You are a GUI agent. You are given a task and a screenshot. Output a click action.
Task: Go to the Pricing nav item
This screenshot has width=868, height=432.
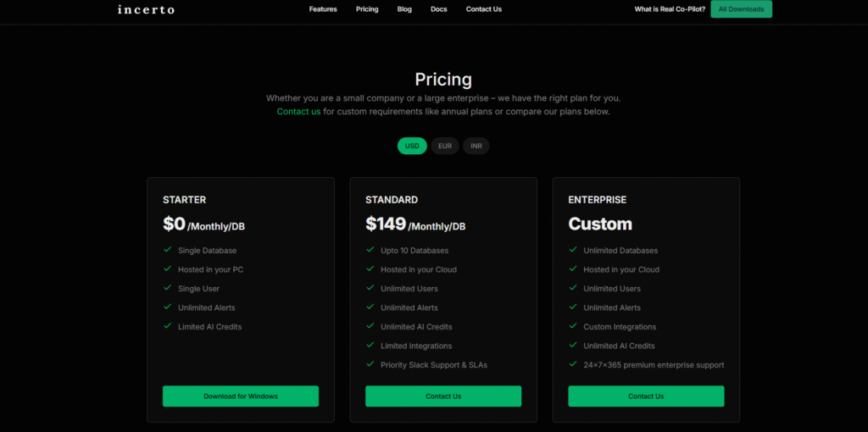tap(367, 9)
